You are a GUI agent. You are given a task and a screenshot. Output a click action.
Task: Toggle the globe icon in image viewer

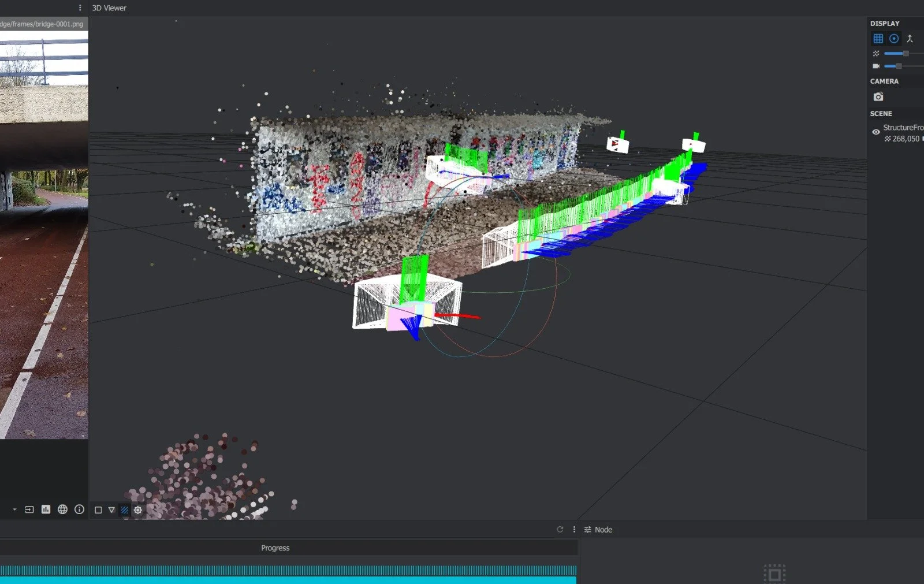[62, 509]
